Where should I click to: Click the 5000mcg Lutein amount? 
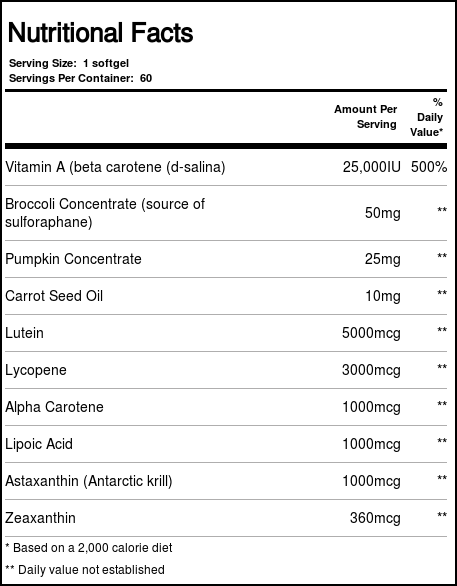(x=371, y=333)
